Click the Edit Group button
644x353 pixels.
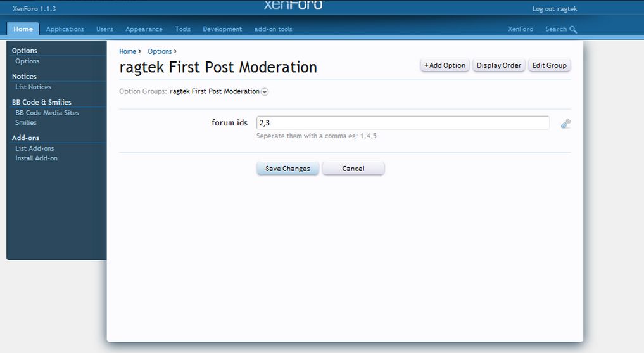(549, 65)
